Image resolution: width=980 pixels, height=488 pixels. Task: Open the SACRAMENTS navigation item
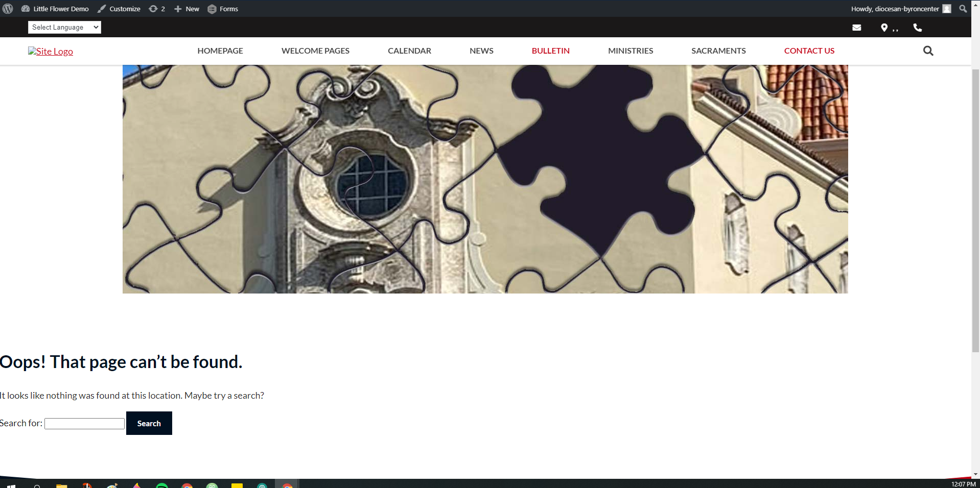point(718,51)
